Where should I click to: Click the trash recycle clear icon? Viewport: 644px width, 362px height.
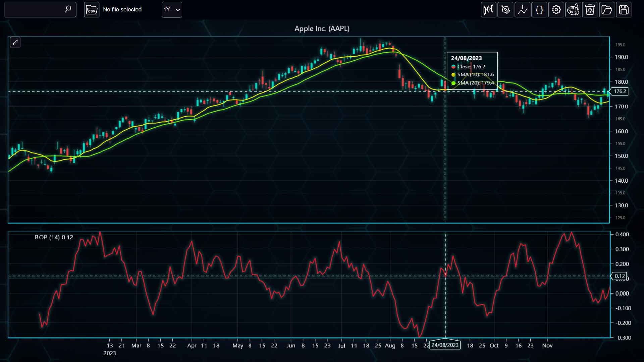coord(590,10)
